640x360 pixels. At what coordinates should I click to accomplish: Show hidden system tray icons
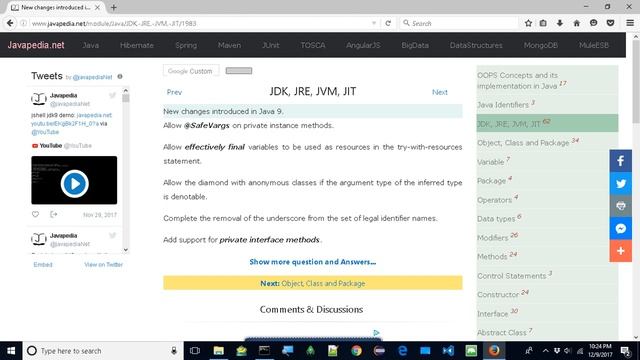(545, 351)
